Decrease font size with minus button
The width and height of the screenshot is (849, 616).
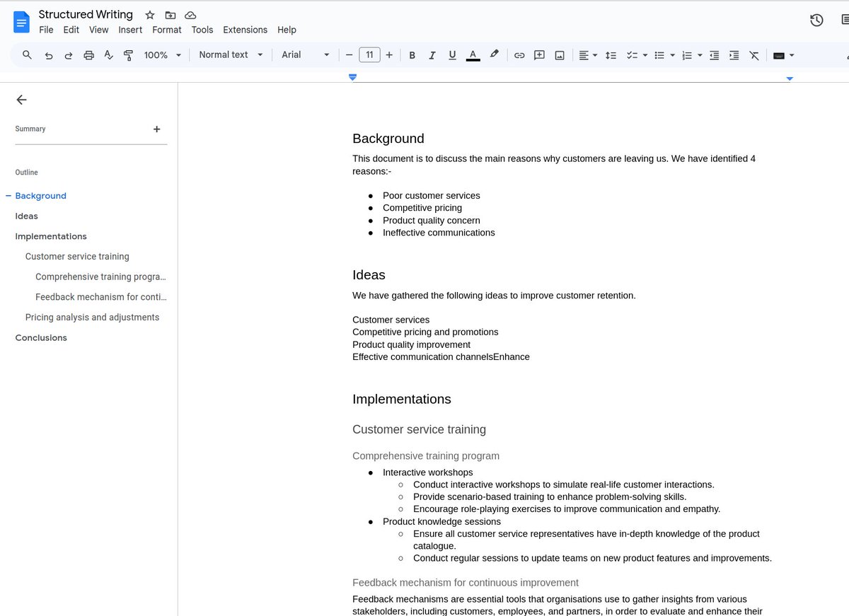pos(349,54)
